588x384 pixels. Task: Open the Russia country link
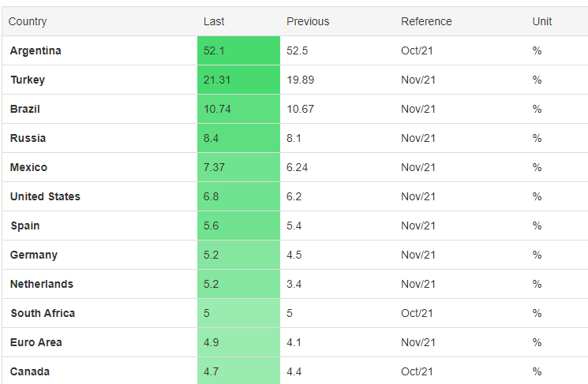[28, 138]
